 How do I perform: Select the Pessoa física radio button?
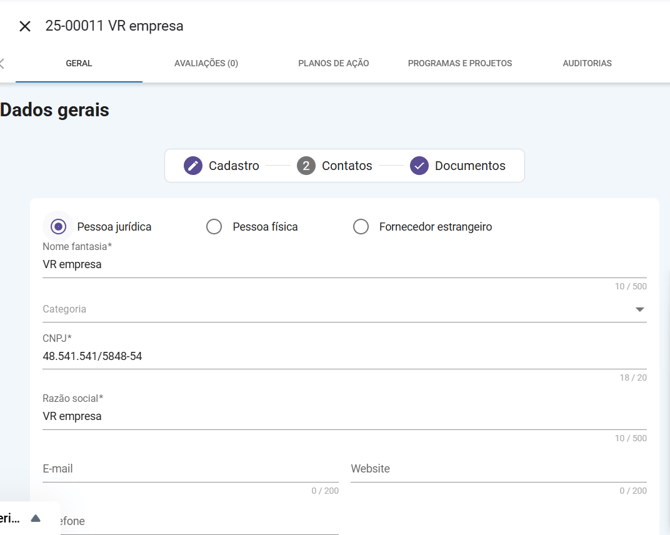(214, 227)
